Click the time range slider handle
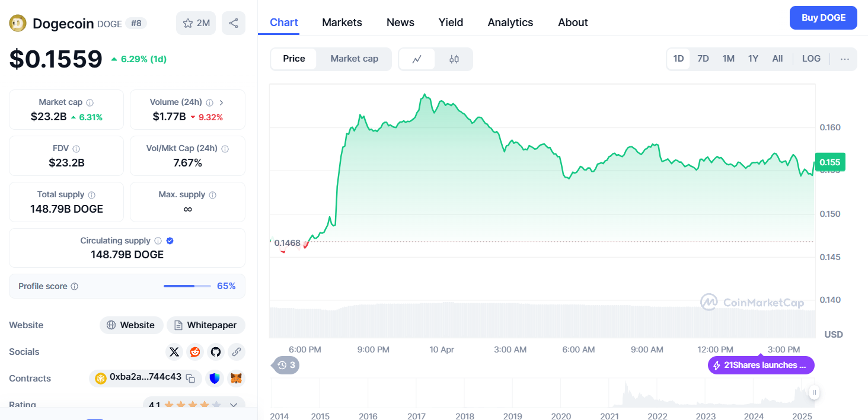The height and width of the screenshot is (420, 868). click(x=815, y=392)
